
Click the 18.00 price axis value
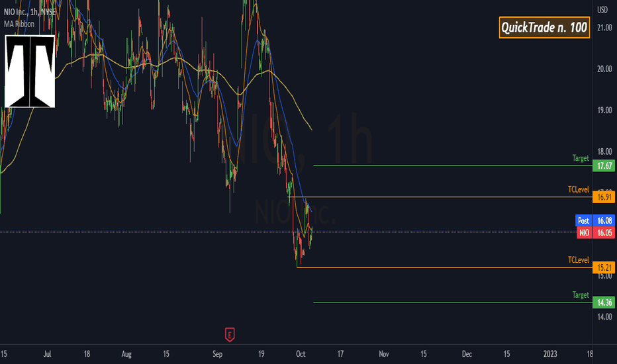(x=604, y=152)
